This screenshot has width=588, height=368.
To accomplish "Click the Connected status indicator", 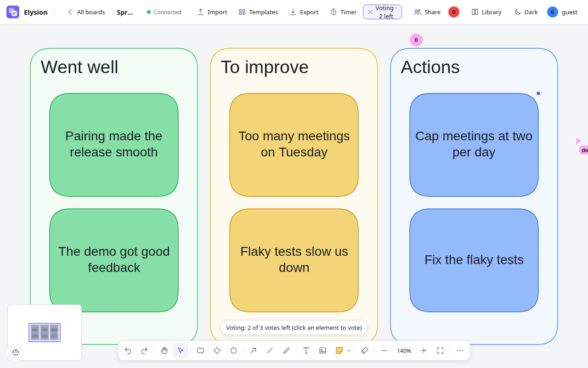I will click(164, 12).
